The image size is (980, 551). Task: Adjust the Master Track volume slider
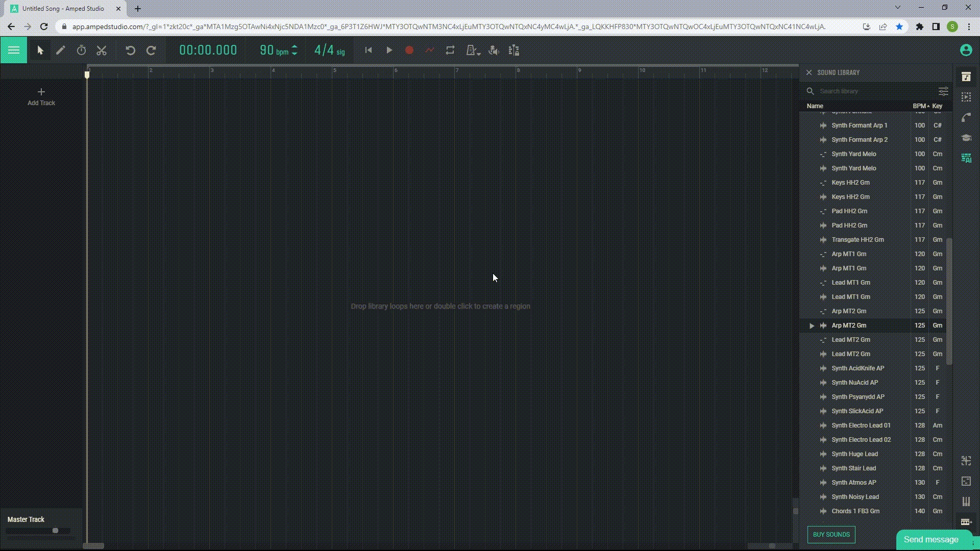[x=55, y=531]
